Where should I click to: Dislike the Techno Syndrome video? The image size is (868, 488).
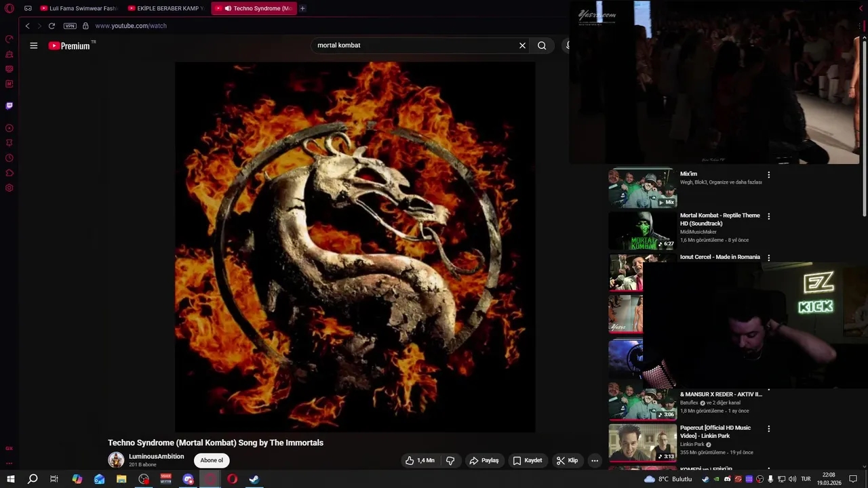(450, 460)
